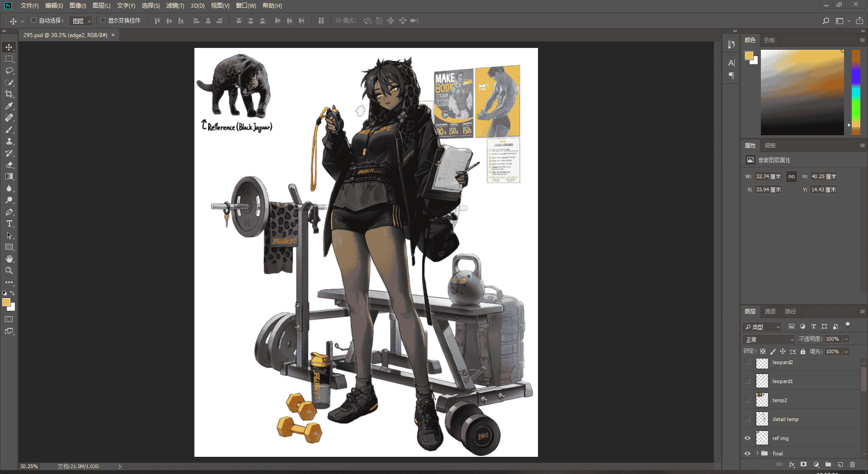Viewport: 868px width, 474px height.
Task: Click the search magnifier icon in options bar
Action: 826,21
